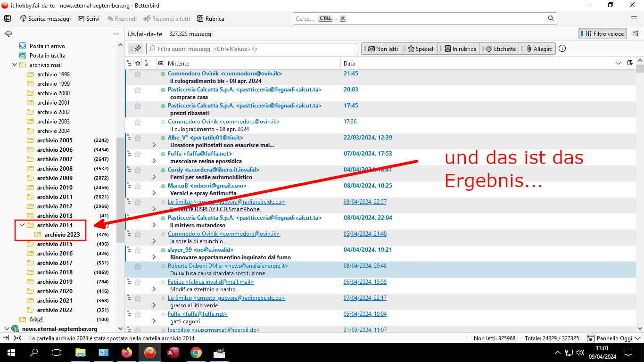Toggle the Filtro veloce button
The image size is (644, 362).
pos(603,34)
